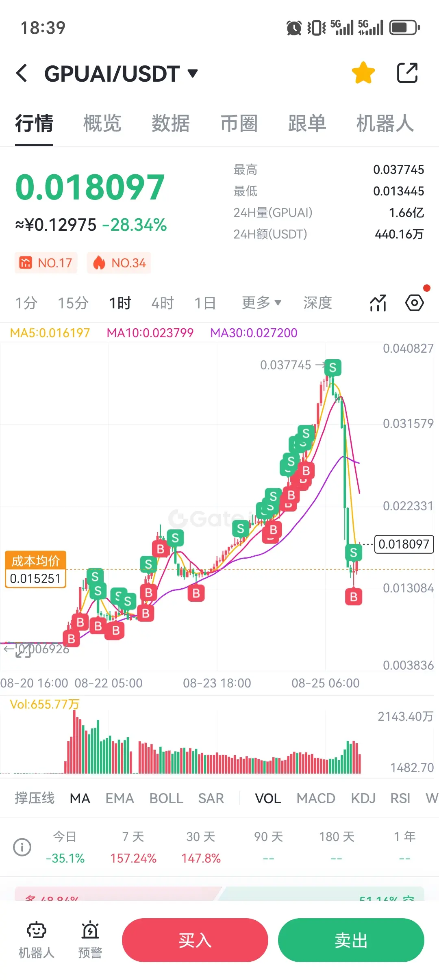
Task: Expand the GPUAI/USDT pair dropdown
Action: pos(192,73)
